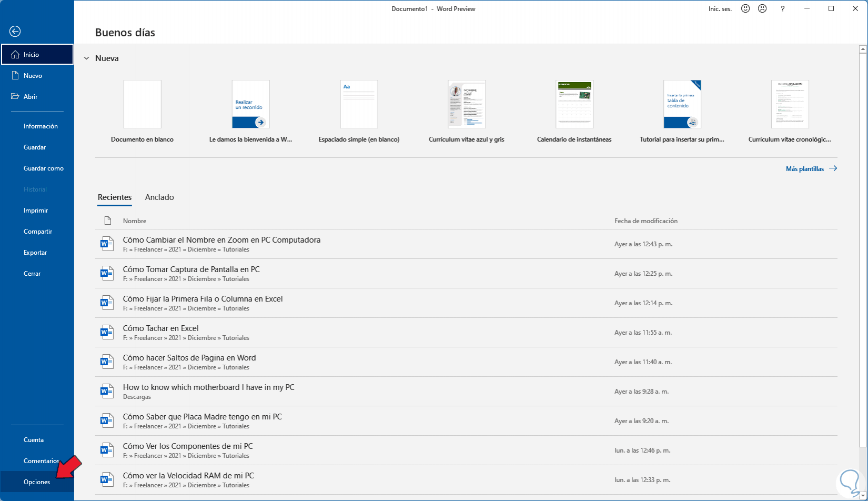The height and width of the screenshot is (501, 868).
Task: Click the Word icon beside Cómo Cambiar el Nombre en Zoom
Action: [107, 244]
